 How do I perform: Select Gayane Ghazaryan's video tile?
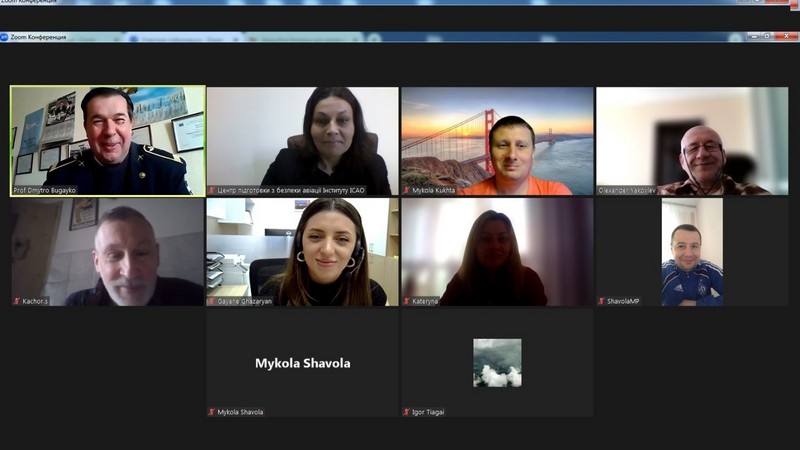(302, 250)
